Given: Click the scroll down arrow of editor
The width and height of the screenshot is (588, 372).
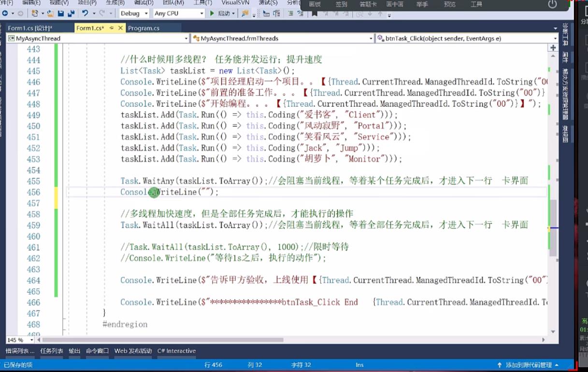Looking at the screenshot, I should [553, 331].
